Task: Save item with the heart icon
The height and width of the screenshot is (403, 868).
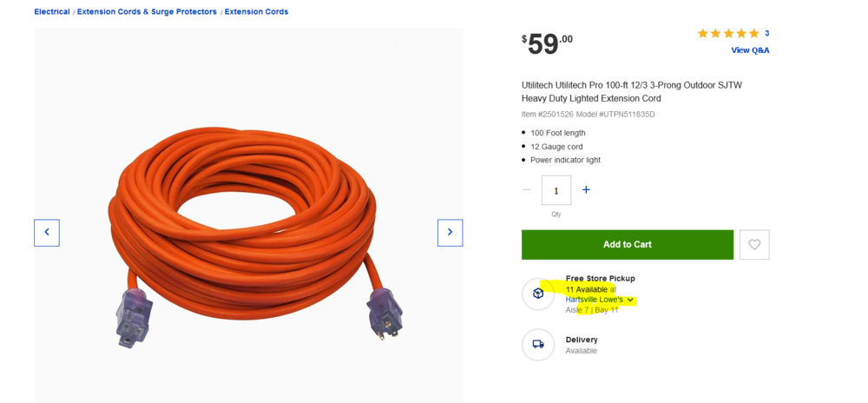Action: (x=754, y=245)
